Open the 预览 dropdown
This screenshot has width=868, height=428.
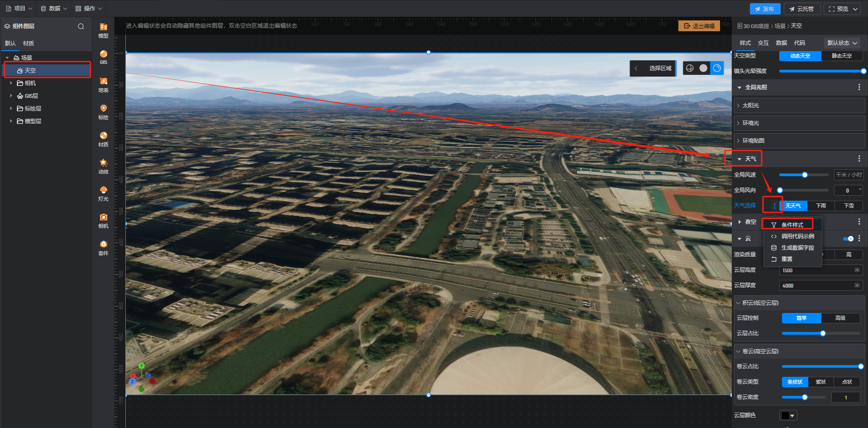click(843, 9)
